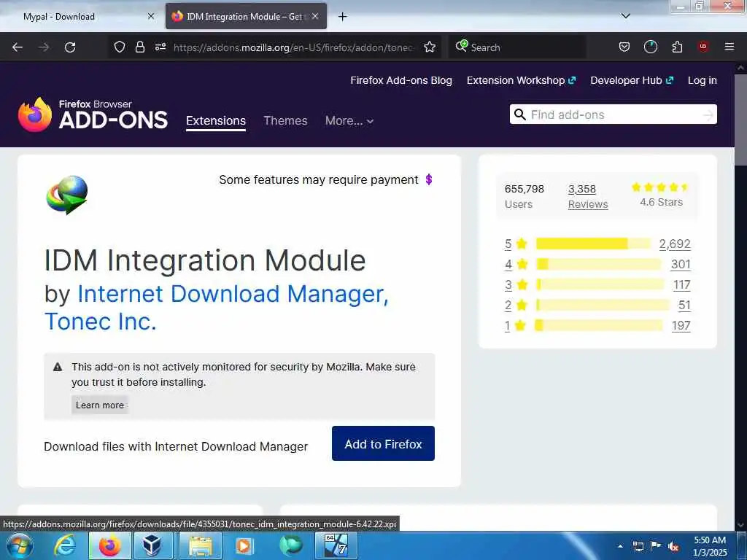The width and height of the screenshot is (747, 560).
Task: Close the IDM Integration Module tab
Action: 315,16
